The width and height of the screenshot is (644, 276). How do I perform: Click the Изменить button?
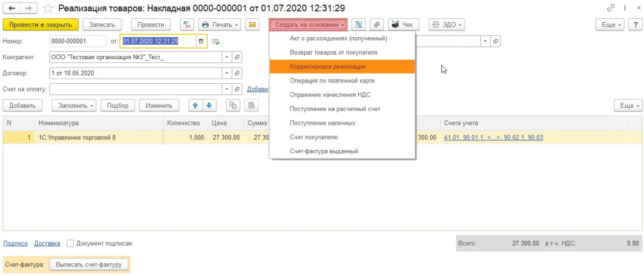159,105
